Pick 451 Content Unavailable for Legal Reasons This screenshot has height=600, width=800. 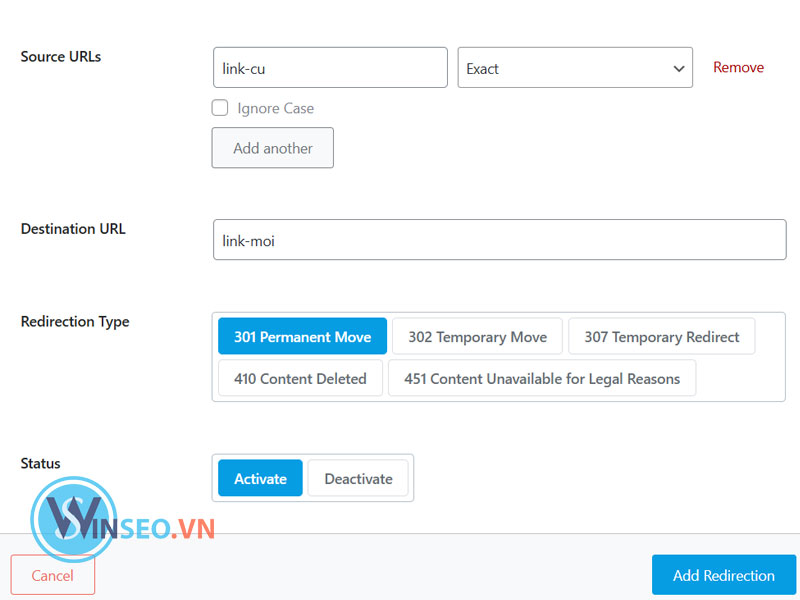click(x=542, y=378)
